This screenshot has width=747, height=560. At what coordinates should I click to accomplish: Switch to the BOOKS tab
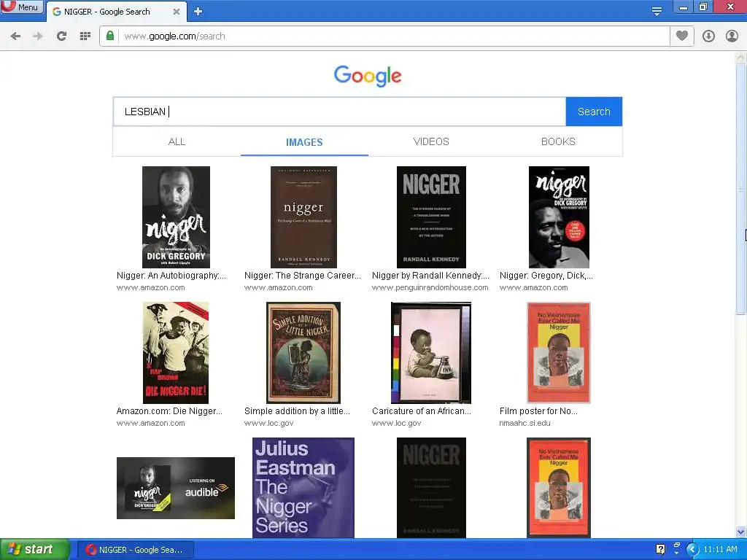click(558, 142)
